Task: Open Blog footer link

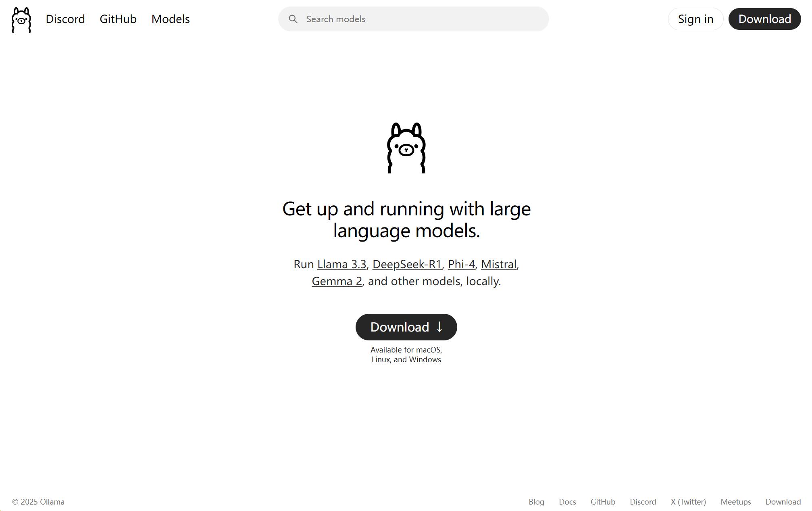Action: tap(535, 501)
